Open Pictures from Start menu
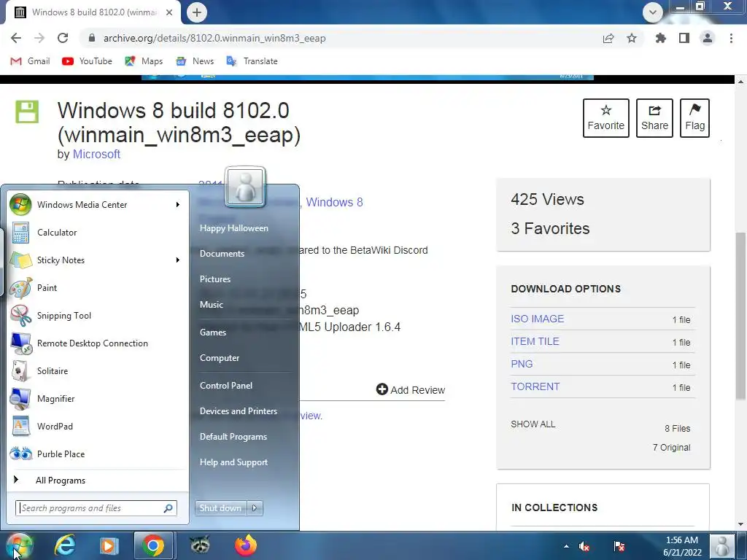The width and height of the screenshot is (747, 560). click(x=215, y=279)
